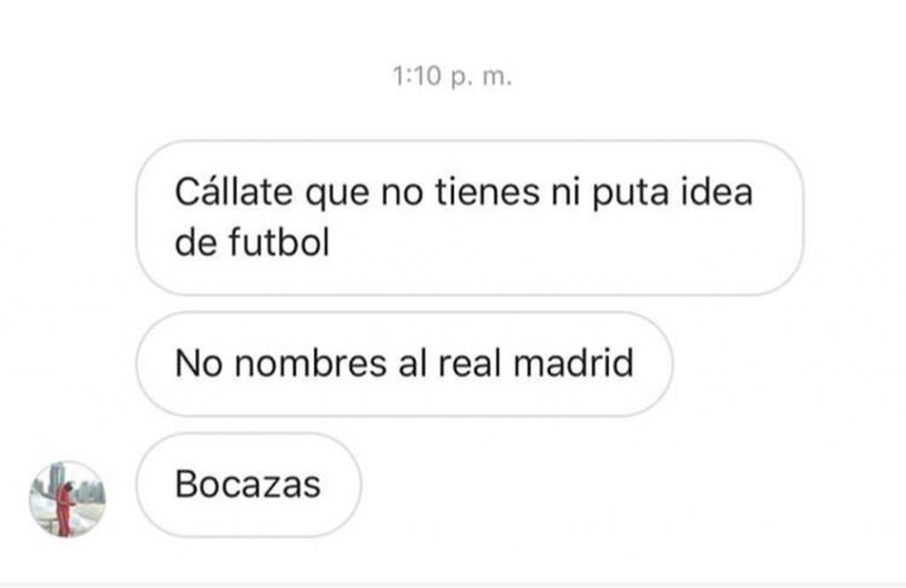906x588 pixels.
Task: Click the red-suited figure in the avatar
Action: tap(64, 509)
